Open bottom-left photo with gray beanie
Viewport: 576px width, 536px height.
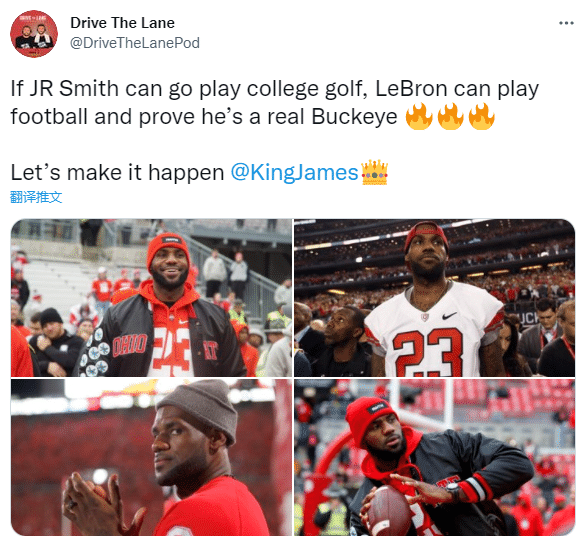151,457
